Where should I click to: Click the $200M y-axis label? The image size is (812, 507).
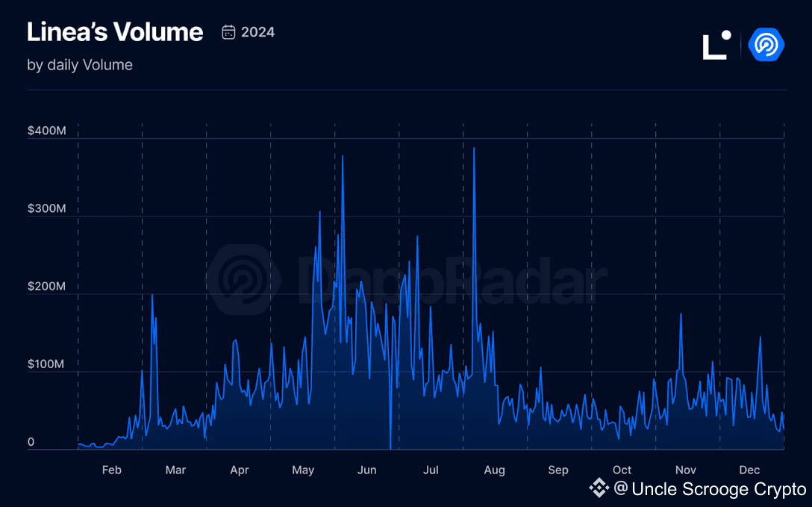(x=46, y=287)
